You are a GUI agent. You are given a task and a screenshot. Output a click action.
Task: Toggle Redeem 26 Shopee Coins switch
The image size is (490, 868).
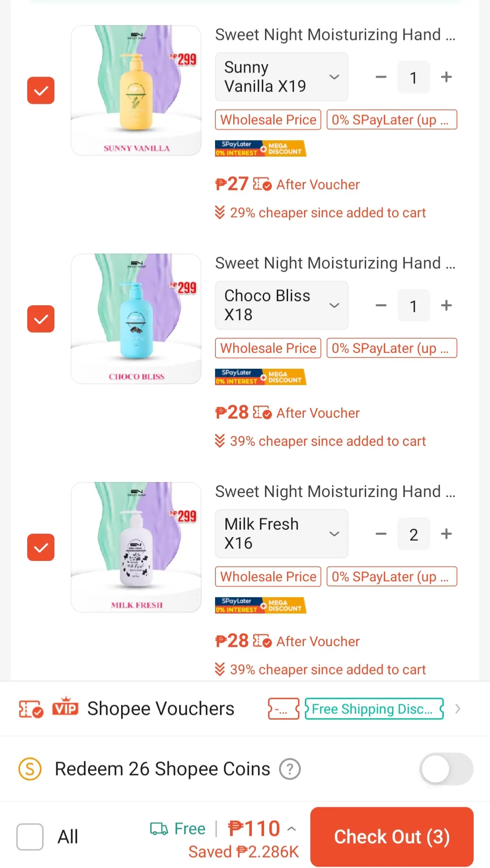coord(446,769)
